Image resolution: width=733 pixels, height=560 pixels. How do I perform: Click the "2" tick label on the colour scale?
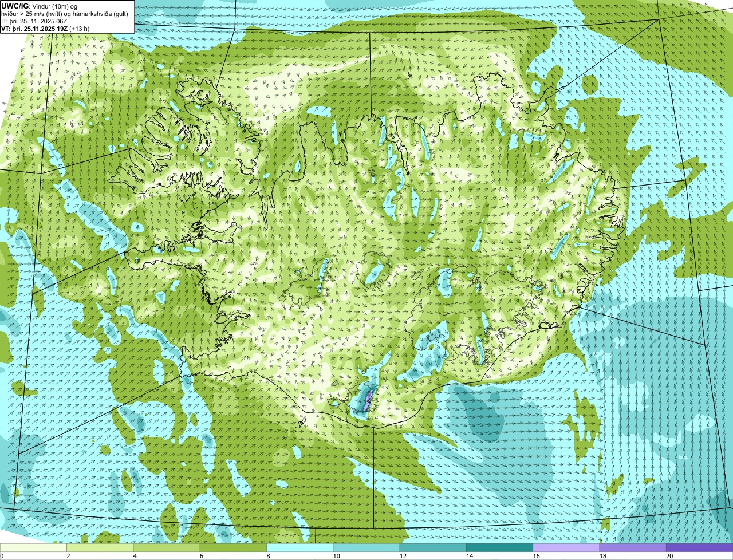pos(68,556)
